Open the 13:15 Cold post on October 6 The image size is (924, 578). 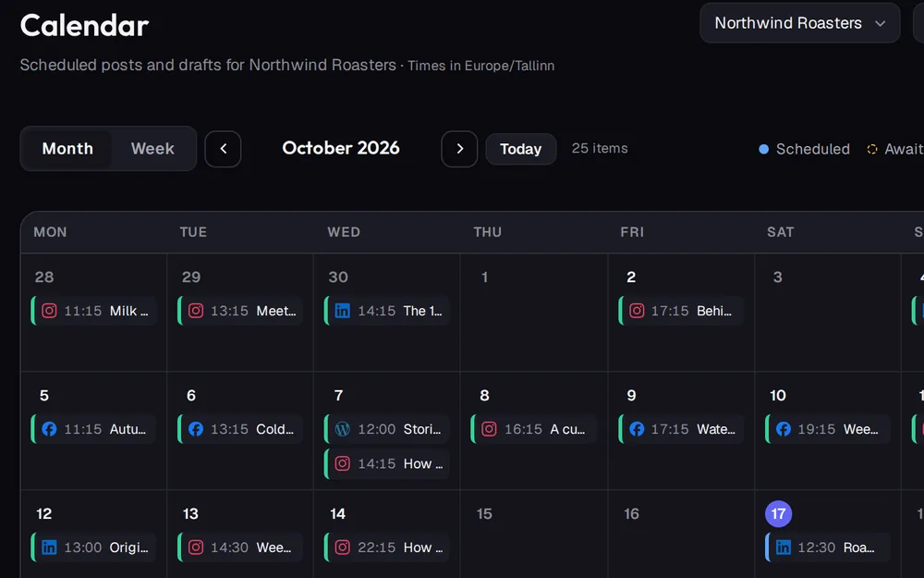[x=240, y=429]
